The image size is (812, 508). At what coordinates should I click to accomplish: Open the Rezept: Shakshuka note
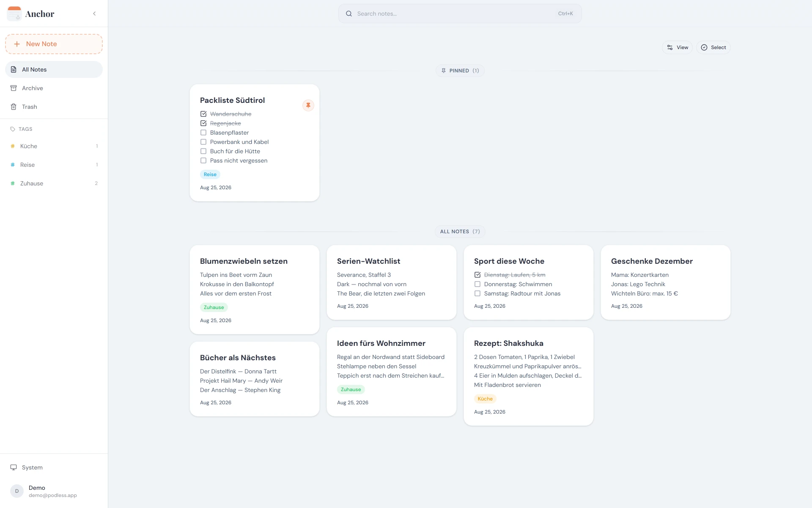(x=529, y=376)
